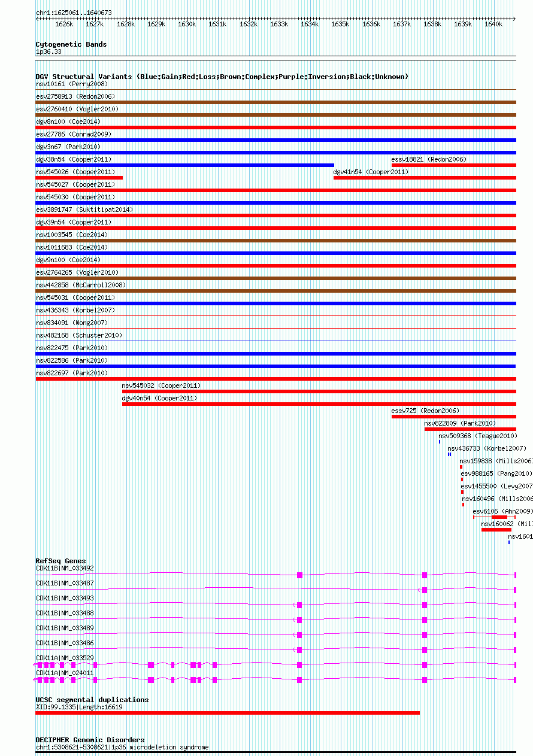Click nsv545031 (Cooper2011) variant label

tap(75, 297)
